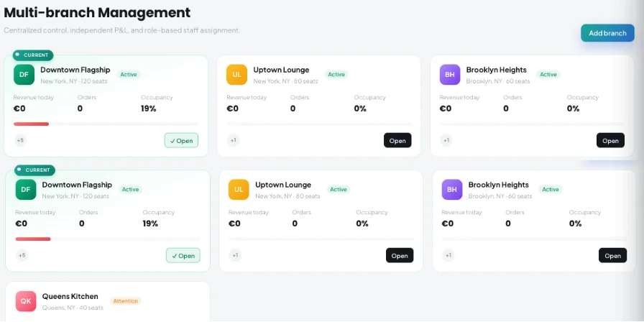The image size is (644, 322).
Task: Select the QK Queens Kitchen branch icon
Action: pyautogui.click(x=26, y=301)
